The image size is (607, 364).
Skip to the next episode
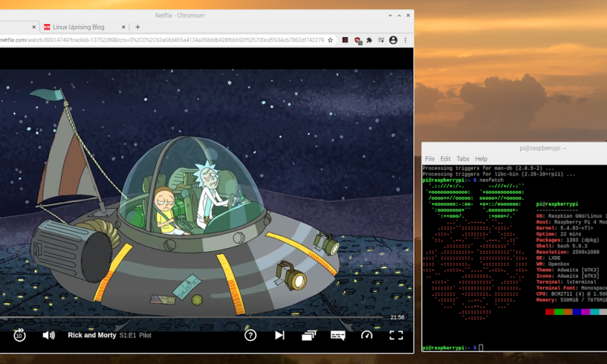pyautogui.click(x=279, y=335)
